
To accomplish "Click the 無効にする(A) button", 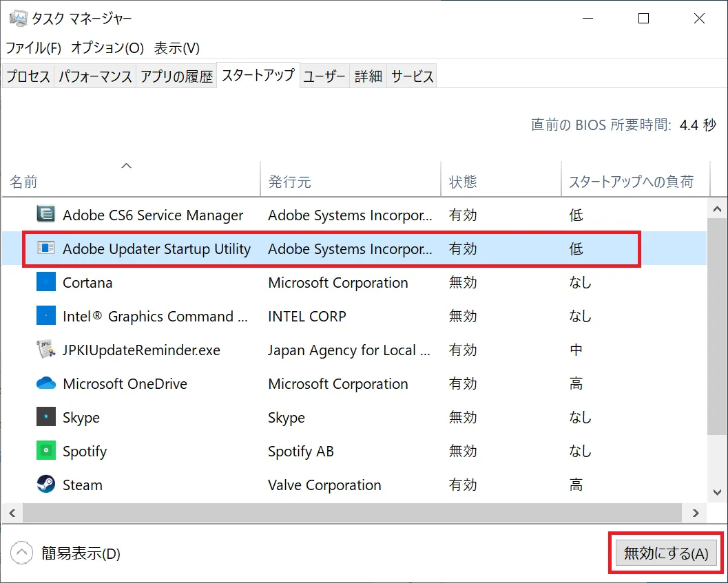I will [666, 553].
